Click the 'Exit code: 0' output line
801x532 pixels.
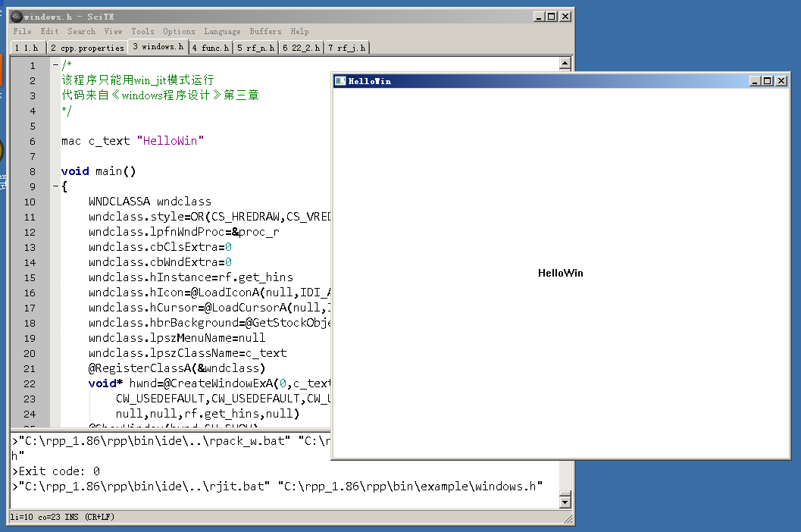tap(56, 471)
